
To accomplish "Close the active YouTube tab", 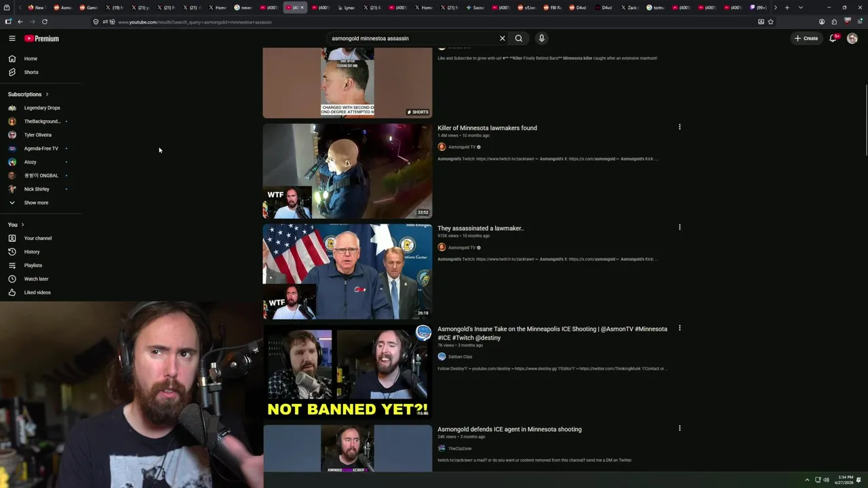I will click(302, 7).
